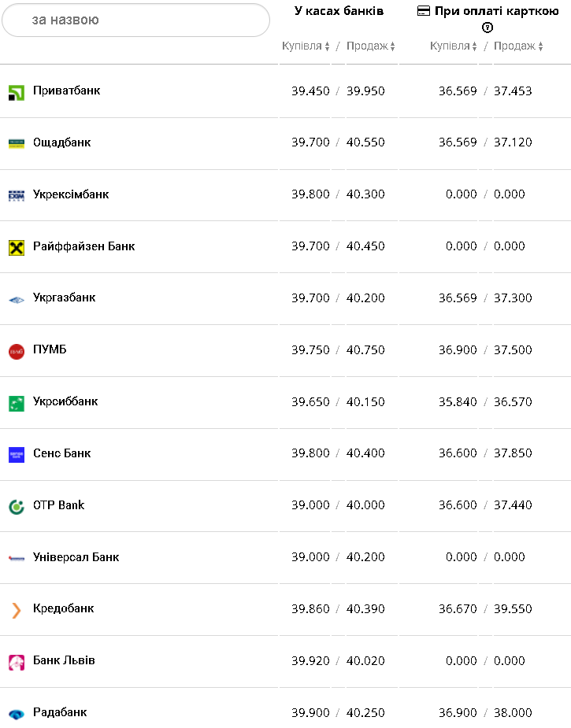Click the Ощадбанк logo icon

[16, 143]
